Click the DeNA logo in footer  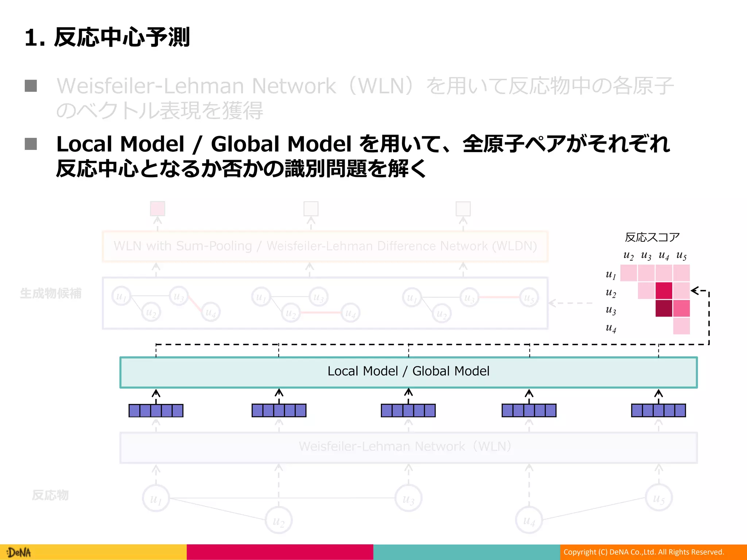[19, 552]
